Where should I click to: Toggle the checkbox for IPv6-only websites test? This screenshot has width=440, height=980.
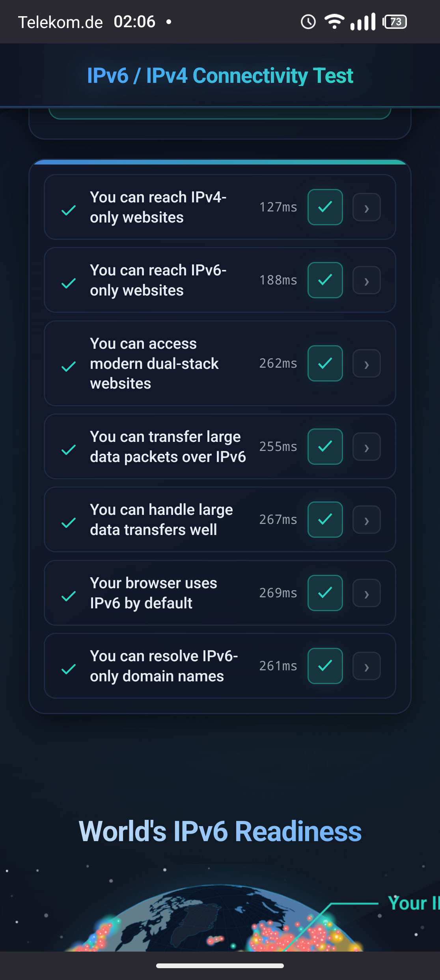click(x=325, y=280)
